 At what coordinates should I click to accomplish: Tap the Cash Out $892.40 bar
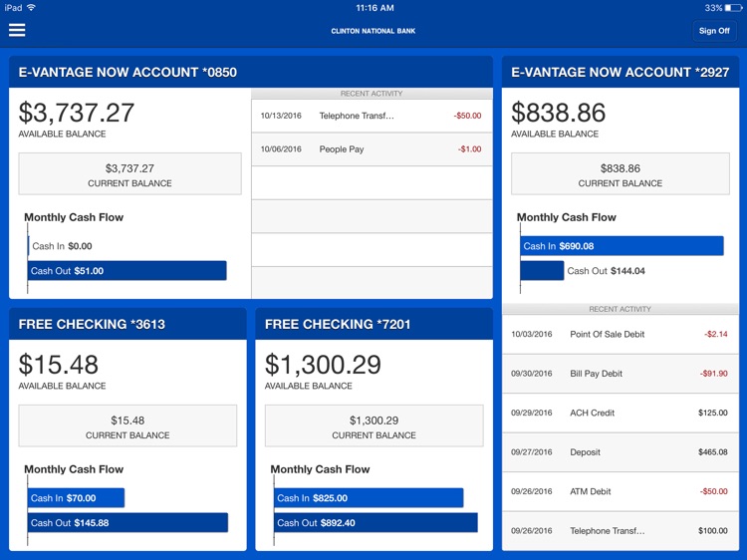click(x=375, y=523)
